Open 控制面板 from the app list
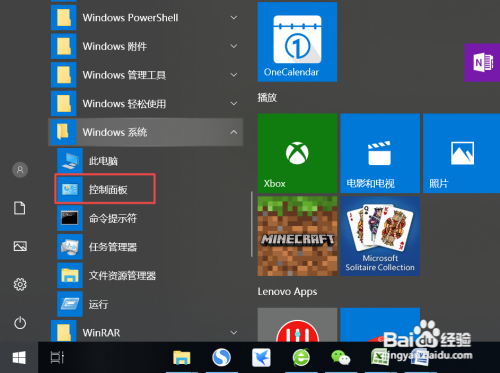This screenshot has width=500, height=373. [105, 189]
